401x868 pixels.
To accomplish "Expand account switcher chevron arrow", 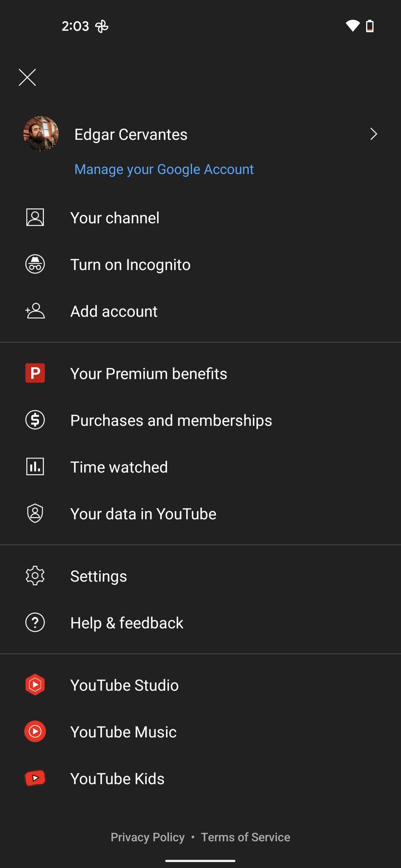I will pyautogui.click(x=373, y=134).
